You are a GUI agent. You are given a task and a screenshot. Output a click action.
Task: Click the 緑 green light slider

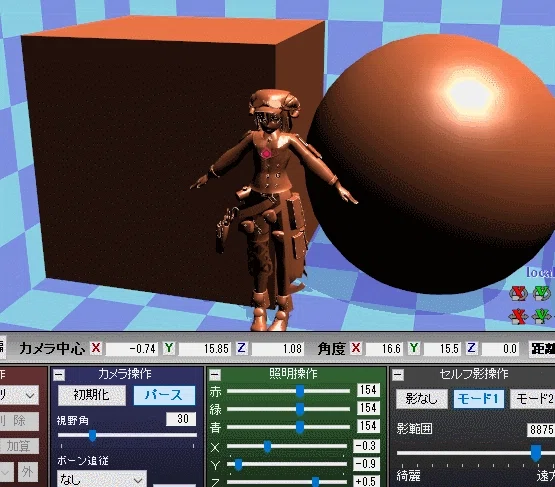(x=288, y=409)
